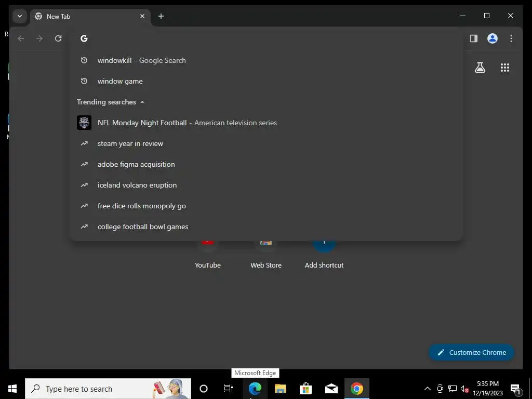Click the taskbar search box
532x399 pixels.
coord(108,389)
